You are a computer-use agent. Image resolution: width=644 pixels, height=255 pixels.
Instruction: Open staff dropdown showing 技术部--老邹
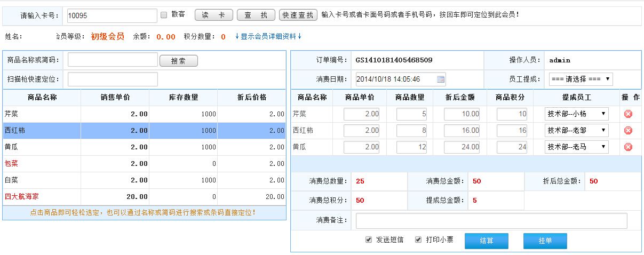tap(576, 130)
